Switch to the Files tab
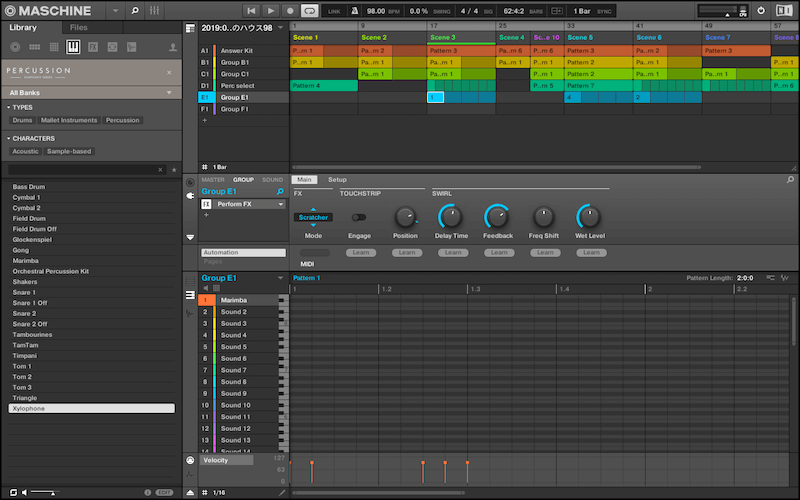800x500 pixels. pos(79,28)
